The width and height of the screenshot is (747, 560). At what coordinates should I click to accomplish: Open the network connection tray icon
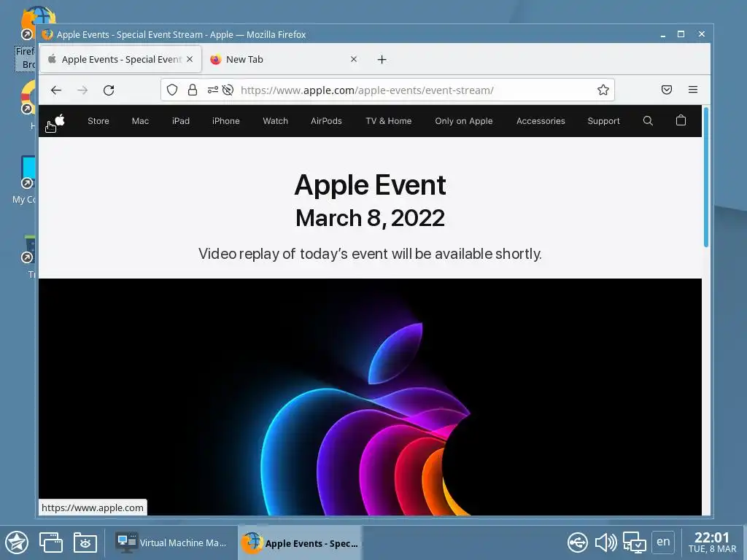tap(635, 542)
